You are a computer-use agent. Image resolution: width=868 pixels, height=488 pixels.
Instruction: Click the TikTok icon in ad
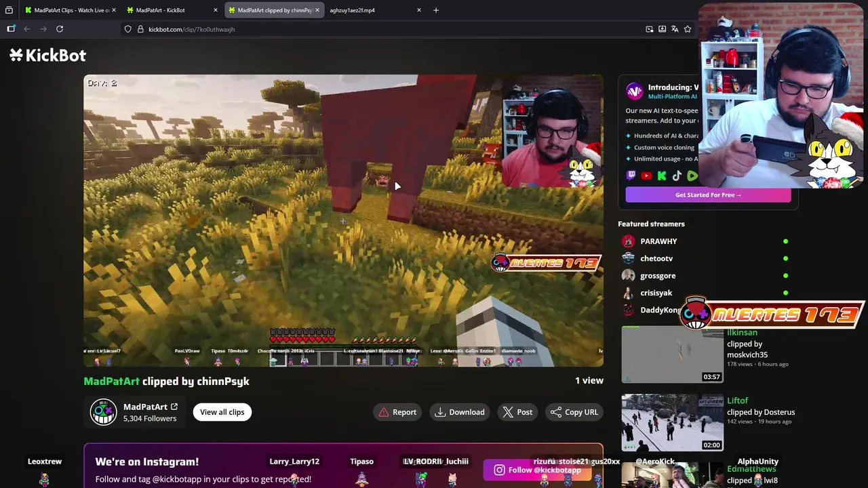tap(677, 176)
